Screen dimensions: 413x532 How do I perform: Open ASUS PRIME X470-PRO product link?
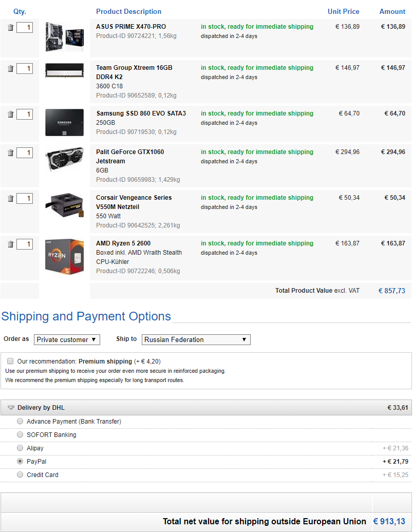[x=131, y=27]
